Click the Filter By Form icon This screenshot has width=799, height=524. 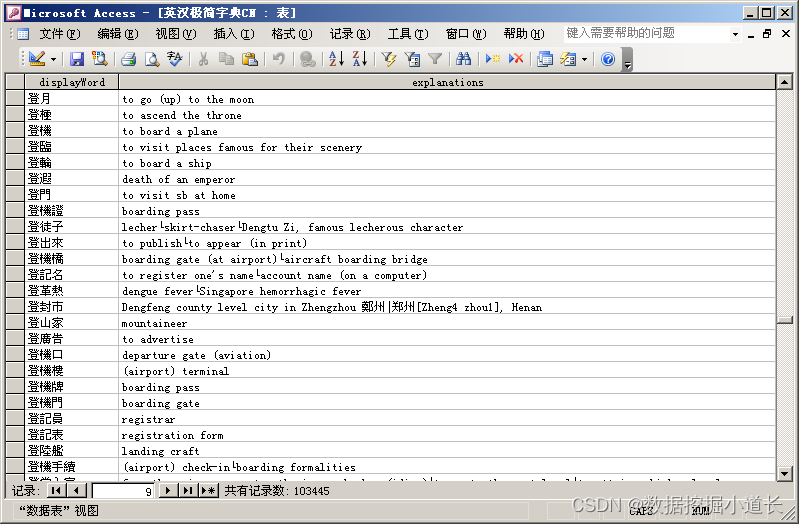[x=412, y=59]
